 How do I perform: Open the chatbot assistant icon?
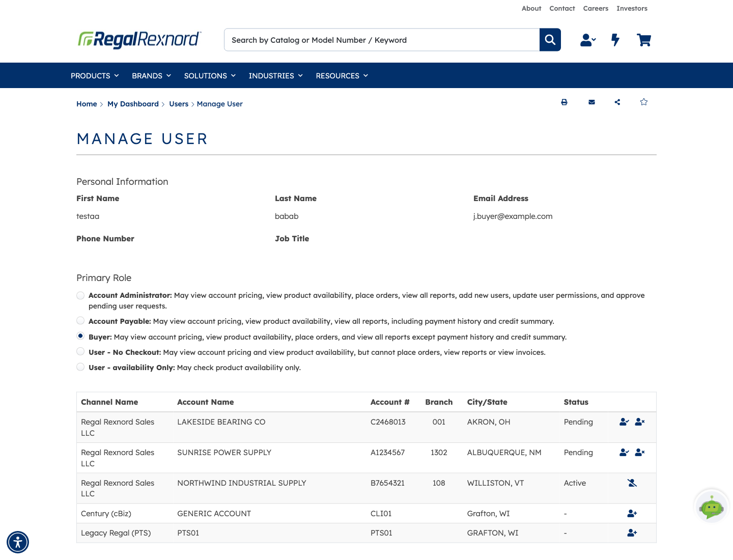[711, 507]
